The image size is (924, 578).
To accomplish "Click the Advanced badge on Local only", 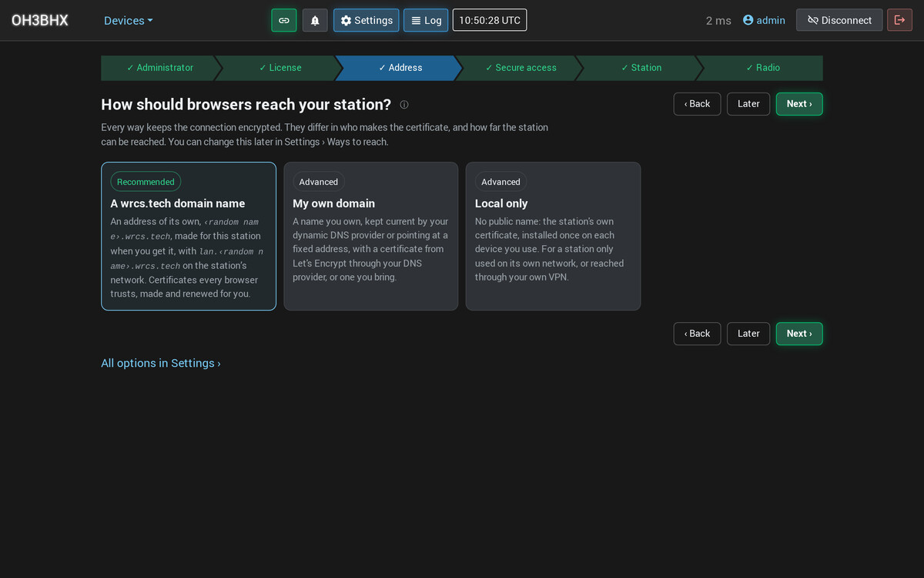I will coord(500,182).
